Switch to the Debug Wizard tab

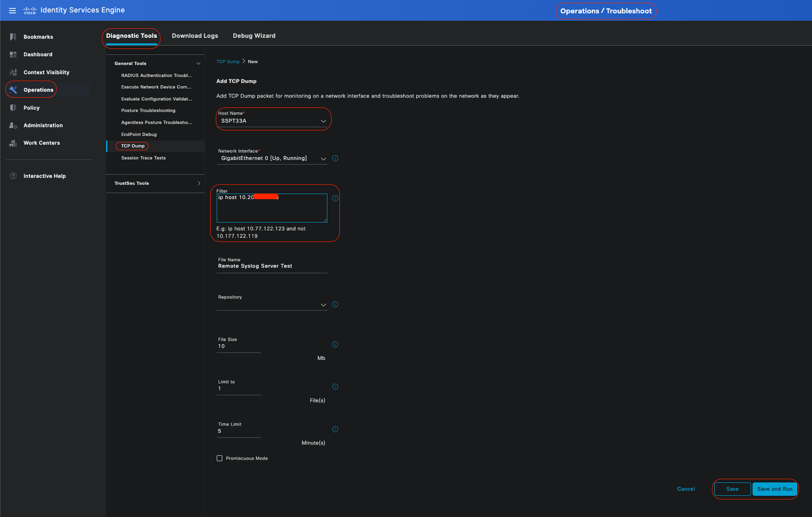click(254, 36)
